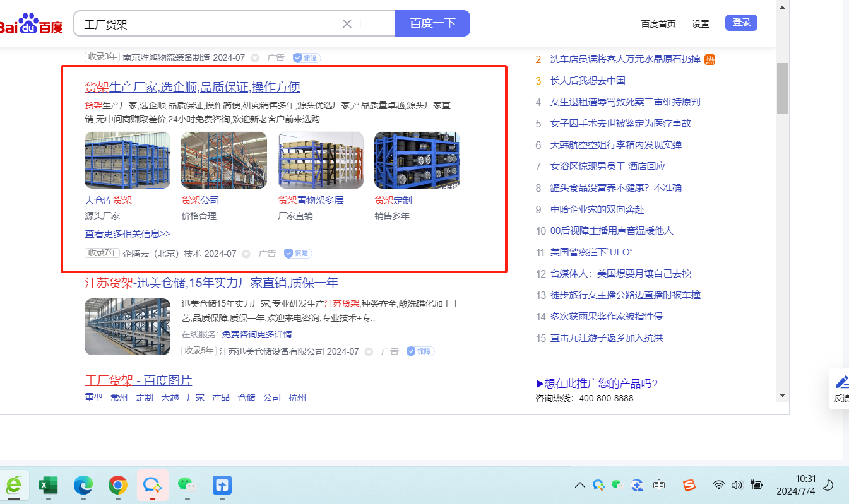Viewport: 849px width, 504px height.
Task: Click 免费咨询更多详情 link
Action: pos(257,334)
